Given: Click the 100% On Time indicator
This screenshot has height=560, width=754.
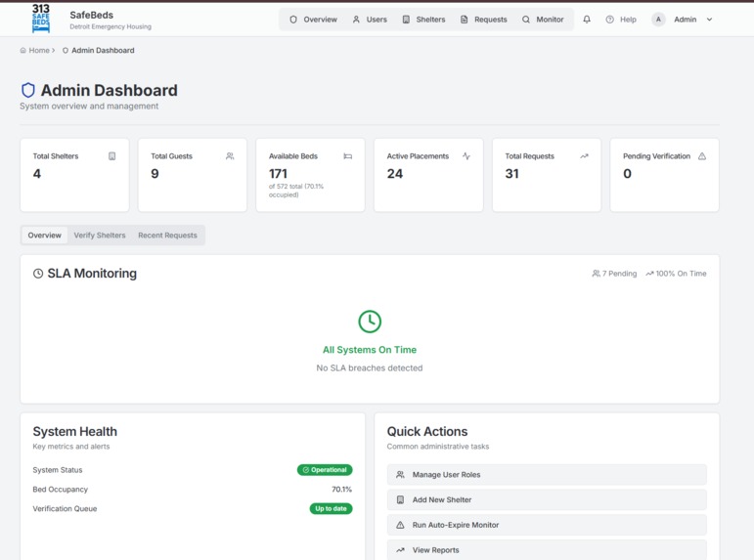Looking at the screenshot, I should [x=676, y=274].
